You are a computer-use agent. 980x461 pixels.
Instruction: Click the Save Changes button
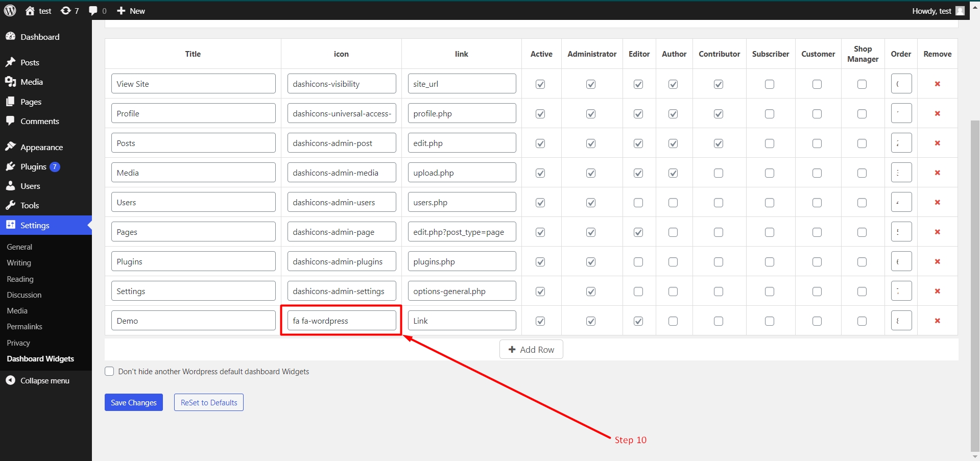click(x=134, y=402)
